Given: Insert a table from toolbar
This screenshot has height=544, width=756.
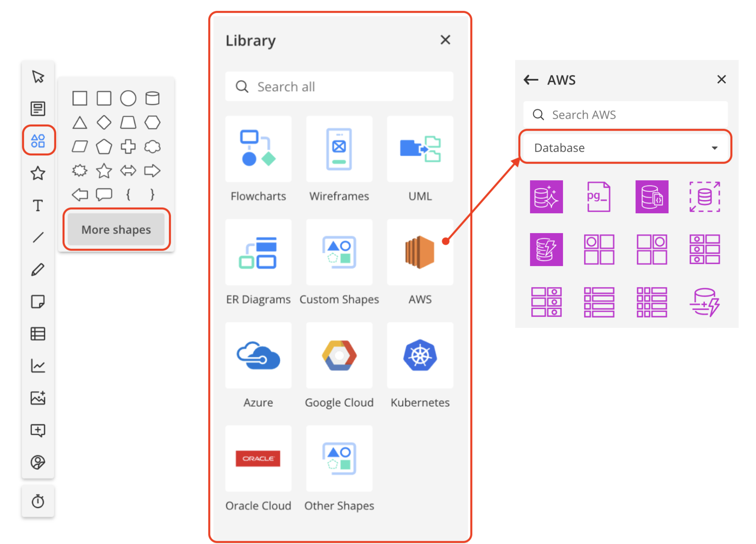Looking at the screenshot, I should (38, 334).
